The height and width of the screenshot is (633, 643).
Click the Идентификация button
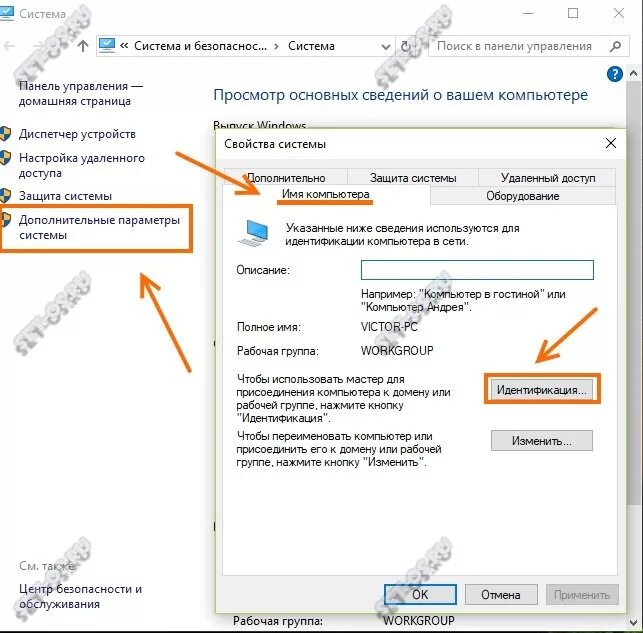pos(542,389)
